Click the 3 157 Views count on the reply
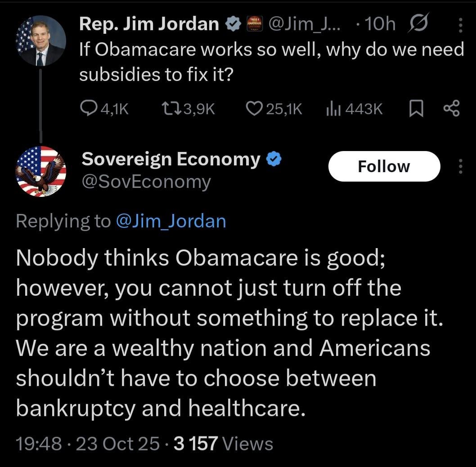 point(223,444)
